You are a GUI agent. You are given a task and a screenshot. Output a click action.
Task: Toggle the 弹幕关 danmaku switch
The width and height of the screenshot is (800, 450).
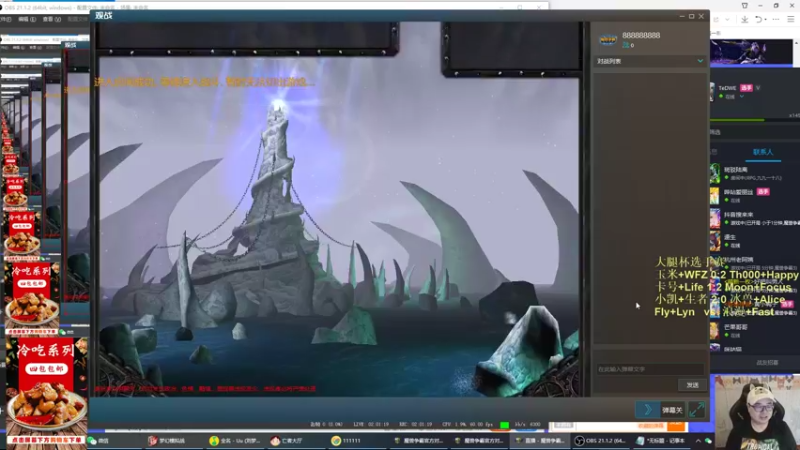[x=672, y=410]
